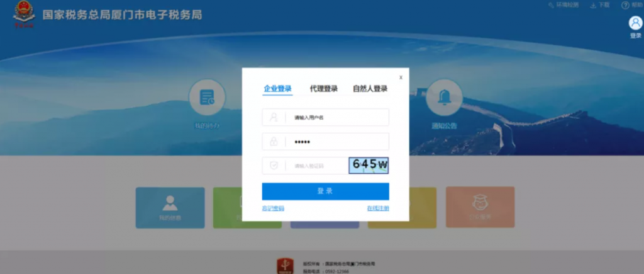
Task: Click the orange graduate-cap tile
Action: tap(480, 207)
